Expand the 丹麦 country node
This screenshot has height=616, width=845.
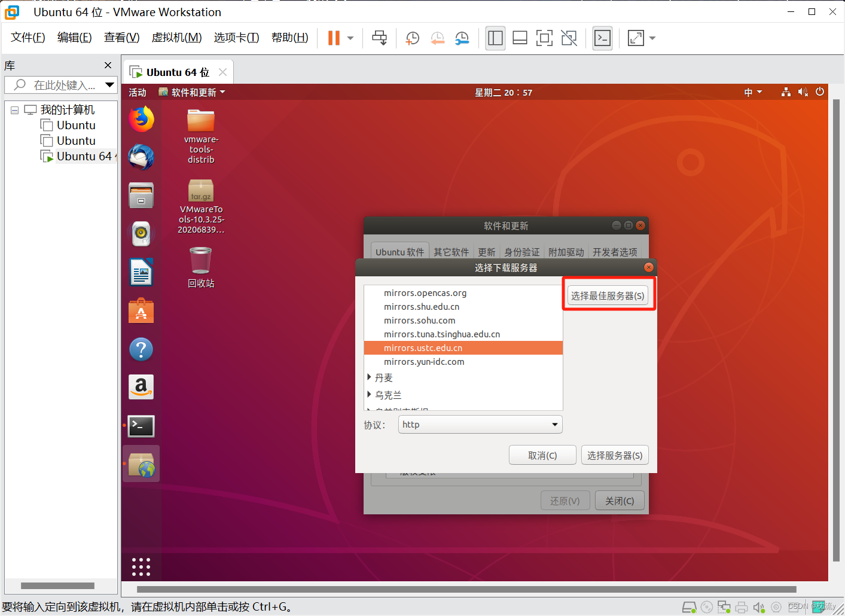tap(369, 377)
